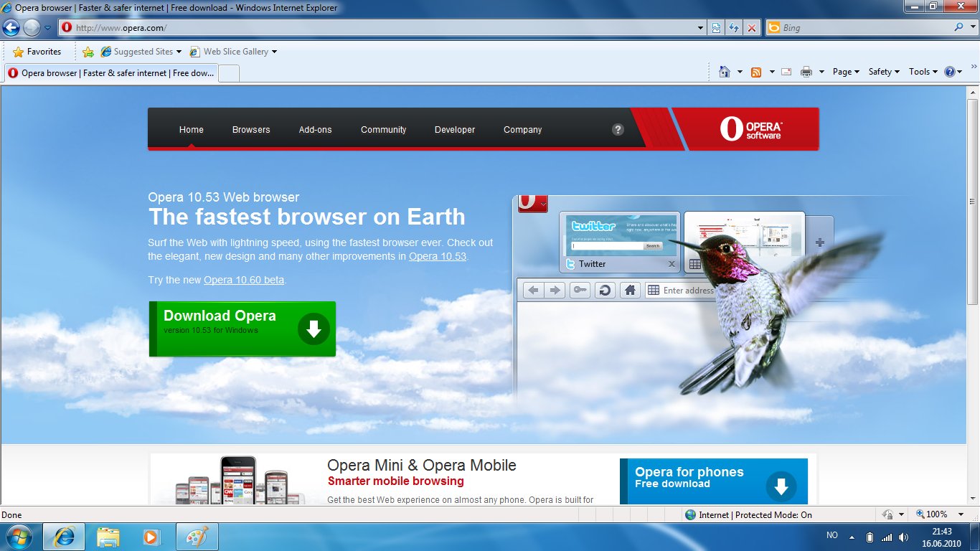Image resolution: width=980 pixels, height=551 pixels.
Task: Open Suggested Sites in favorites bar
Action: tap(141, 52)
